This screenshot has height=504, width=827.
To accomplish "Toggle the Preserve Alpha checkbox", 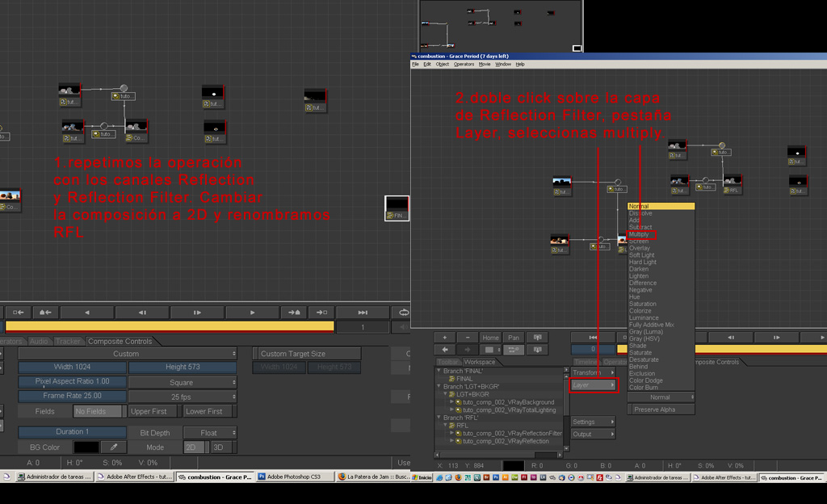I will pyautogui.click(x=661, y=409).
